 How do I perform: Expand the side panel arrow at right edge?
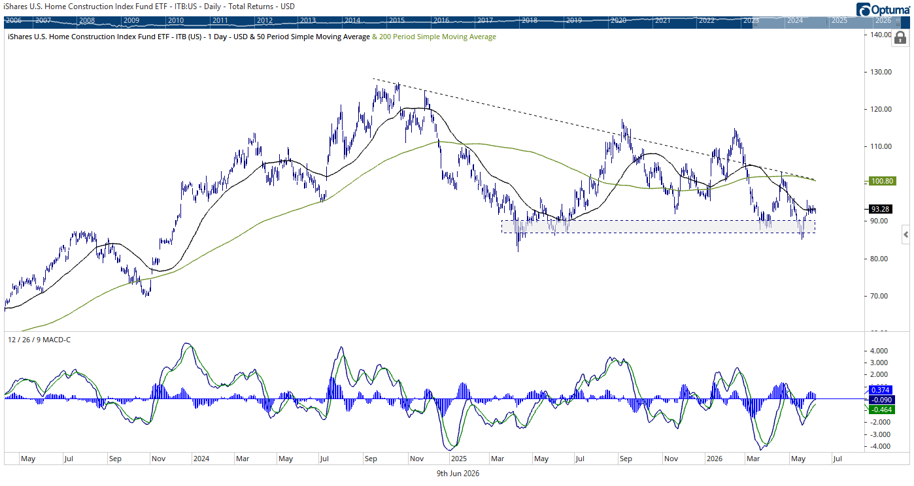coord(905,234)
